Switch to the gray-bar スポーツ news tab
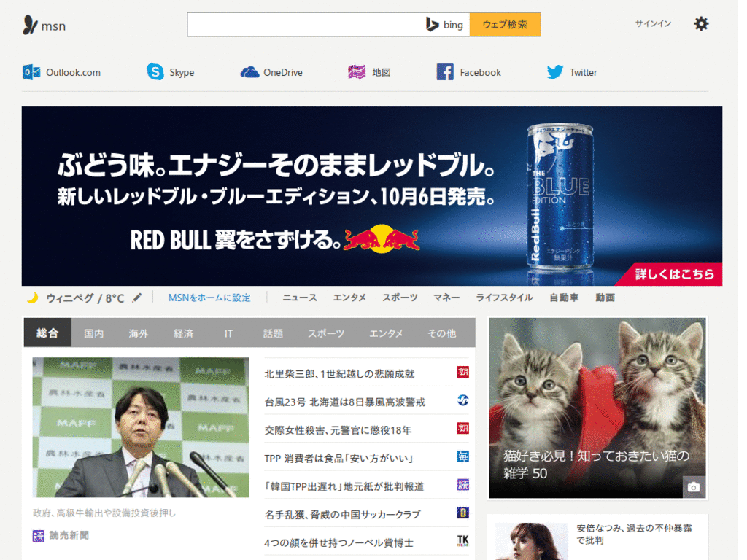The height and width of the screenshot is (560, 747). coord(326,332)
